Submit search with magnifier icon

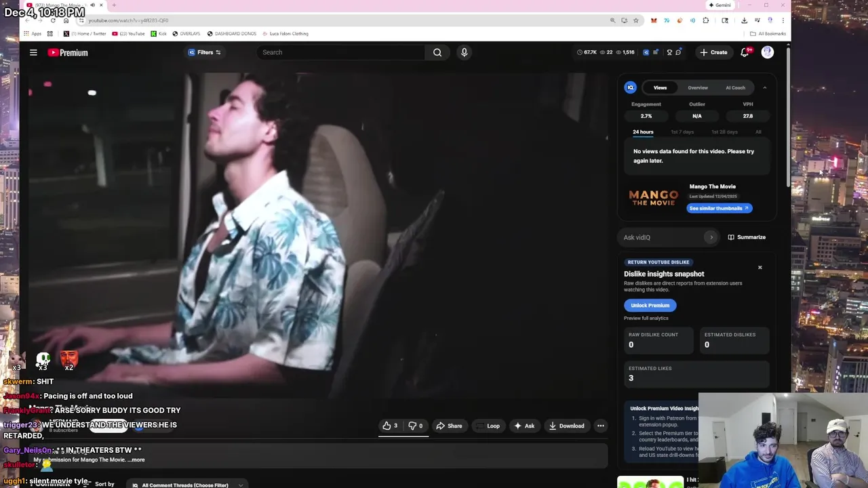click(x=437, y=52)
